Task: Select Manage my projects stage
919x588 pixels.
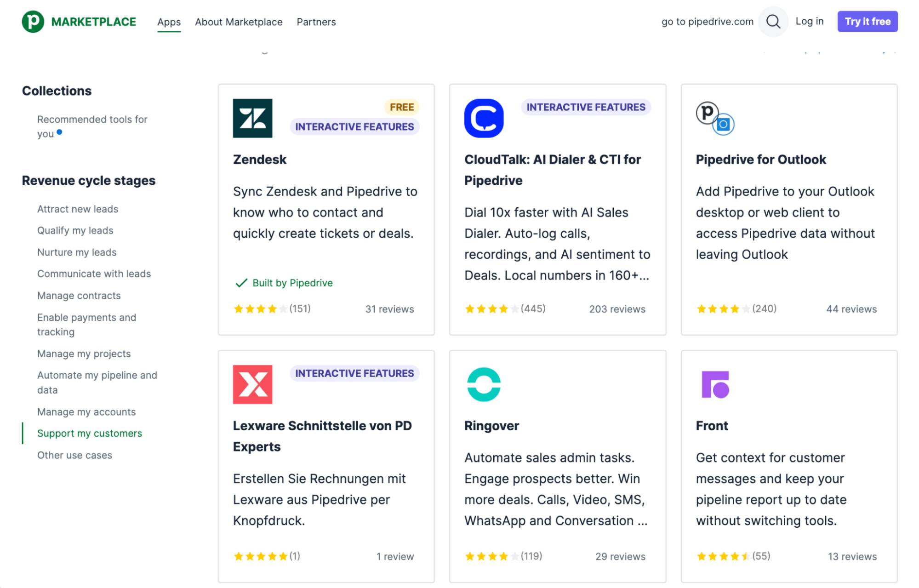Action: pos(84,354)
